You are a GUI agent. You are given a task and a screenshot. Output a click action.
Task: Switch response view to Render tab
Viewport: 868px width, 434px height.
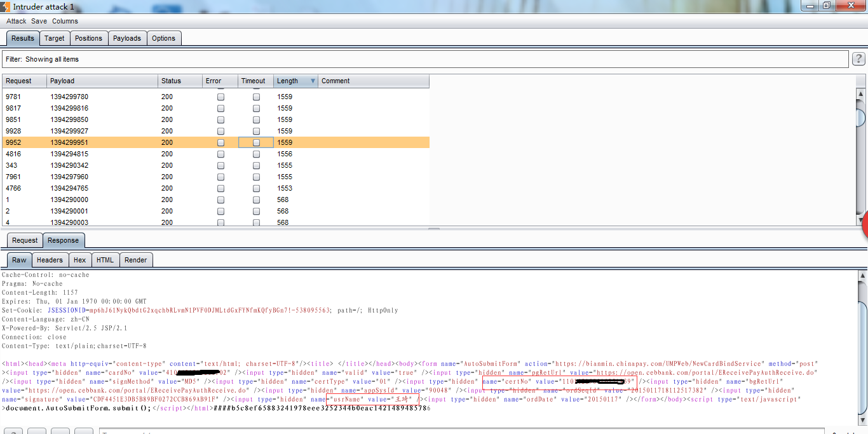pyautogui.click(x=135, y=260)
